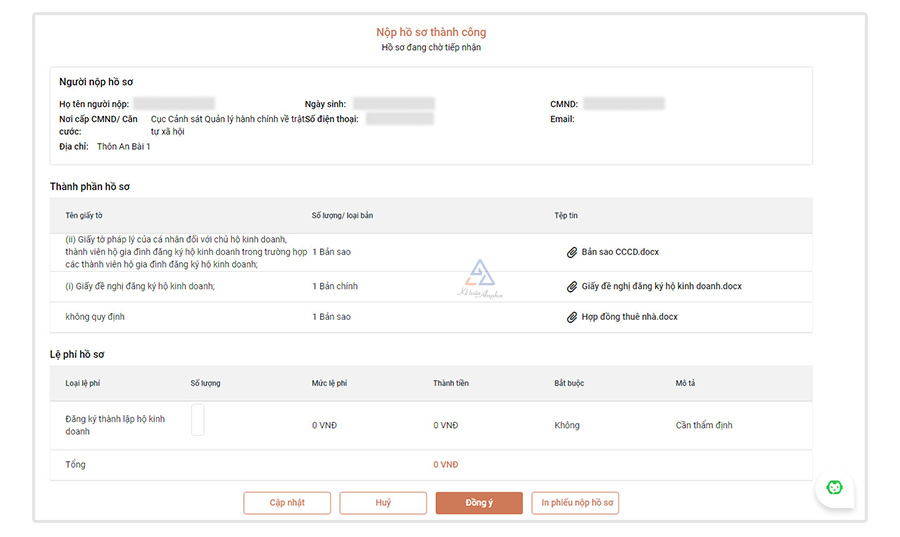Download the Hợp đồng thuê nhà.docx attachment
The image size is (900, 537).
[x=629, y=317]
